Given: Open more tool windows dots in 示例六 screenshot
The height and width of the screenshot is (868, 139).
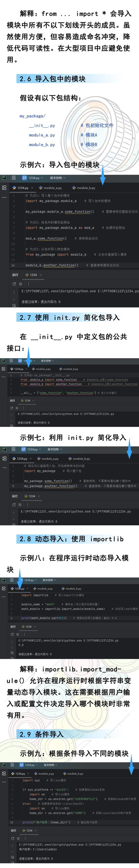Looking at the screenshot, I should (x=4, y=198).
